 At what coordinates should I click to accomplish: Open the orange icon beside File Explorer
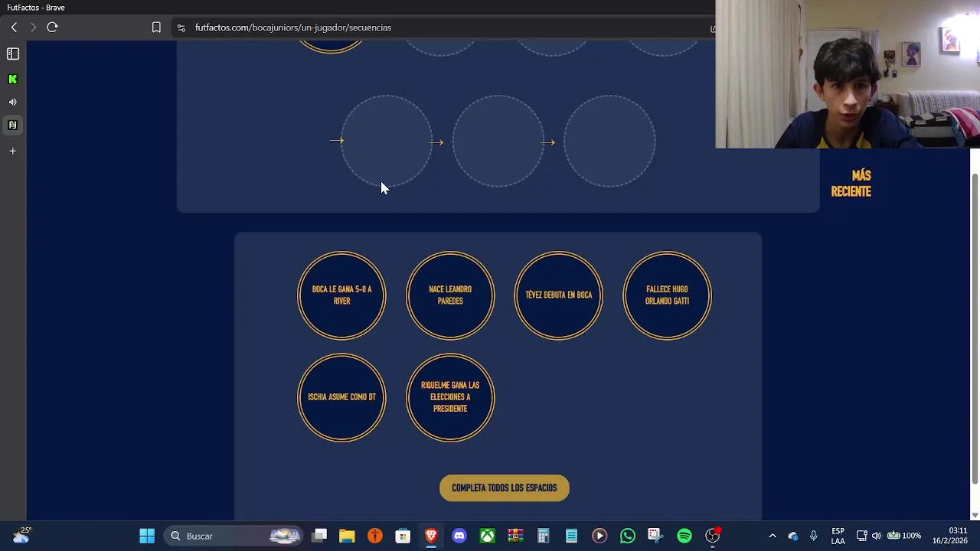[375, 536]
